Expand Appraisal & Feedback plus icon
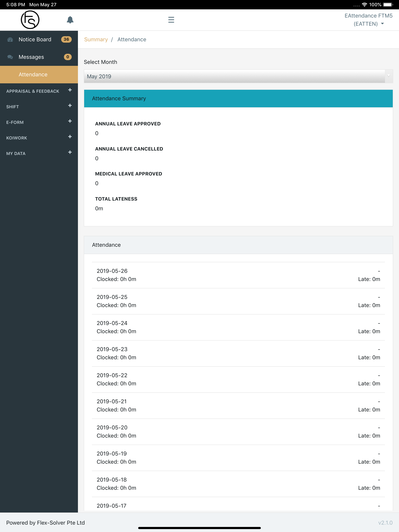Viewport: 399px width, 532px height. tap(70, 90)
